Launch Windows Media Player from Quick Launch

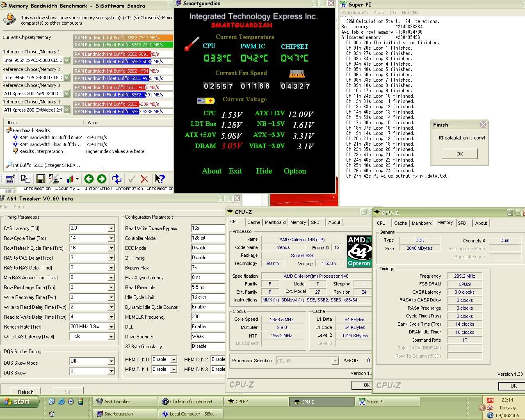click(71, 402)
